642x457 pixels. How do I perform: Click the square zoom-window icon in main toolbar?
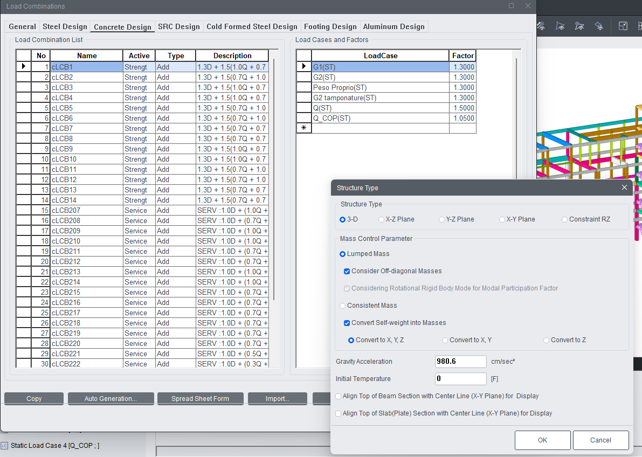[x=623, y=26]
